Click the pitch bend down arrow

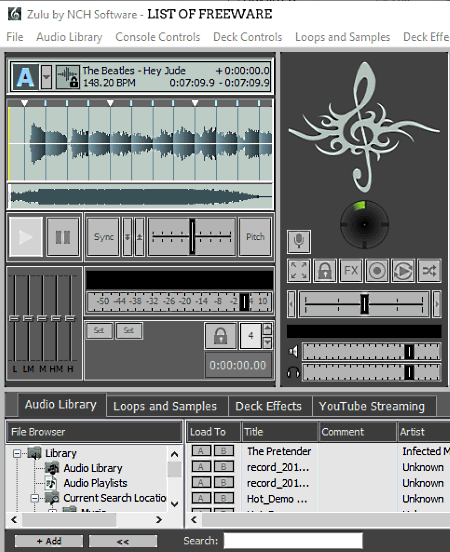(127, 237)
